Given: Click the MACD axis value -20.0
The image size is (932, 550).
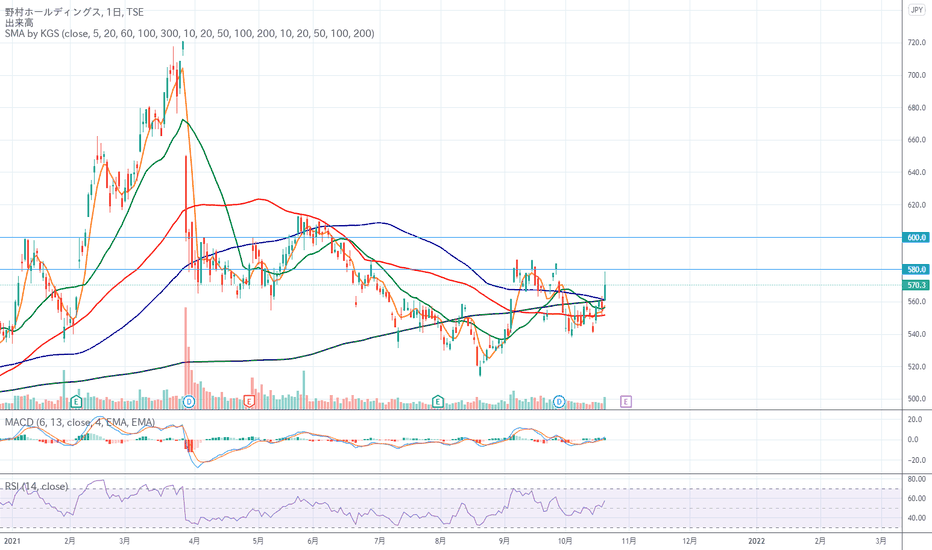Looking at the screenshot, I should (916, 460).
